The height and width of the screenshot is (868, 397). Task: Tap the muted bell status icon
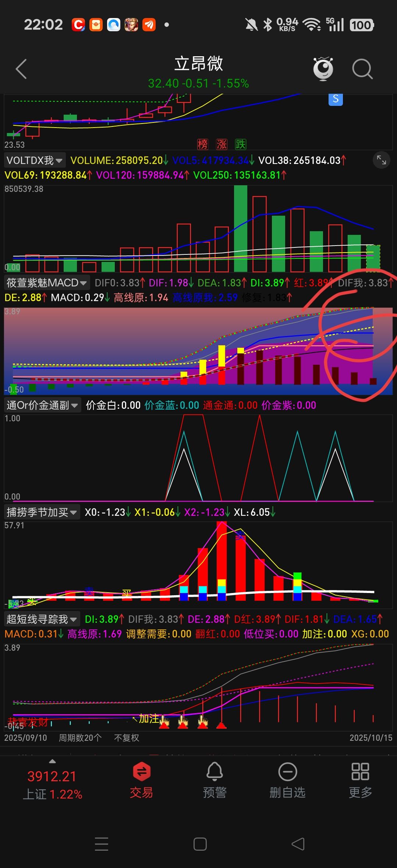(252, 25)
